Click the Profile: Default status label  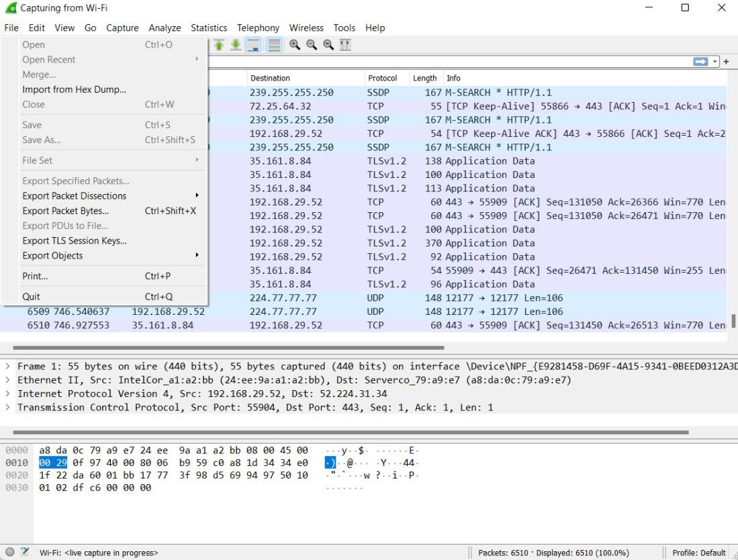click(x=698, y=553)
